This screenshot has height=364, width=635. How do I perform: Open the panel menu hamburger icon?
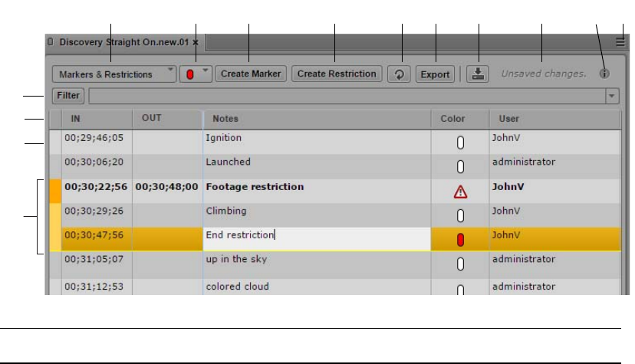tap(620, 42)
